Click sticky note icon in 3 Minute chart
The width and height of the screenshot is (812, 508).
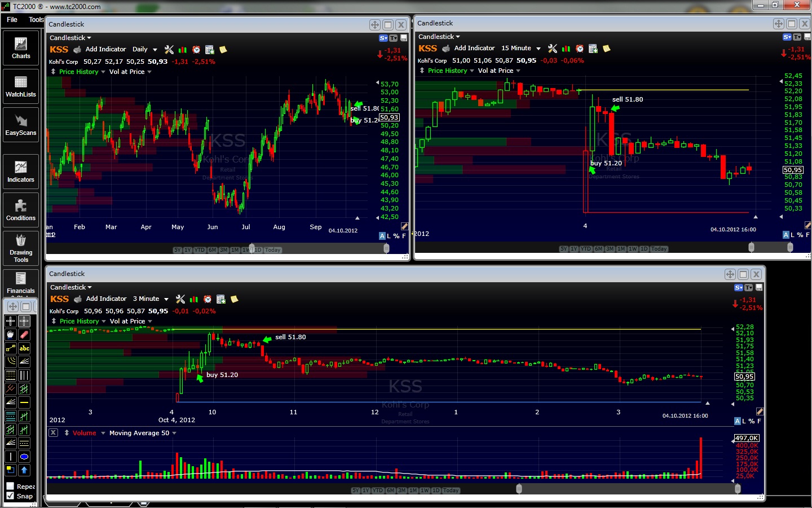coord(235,299)
